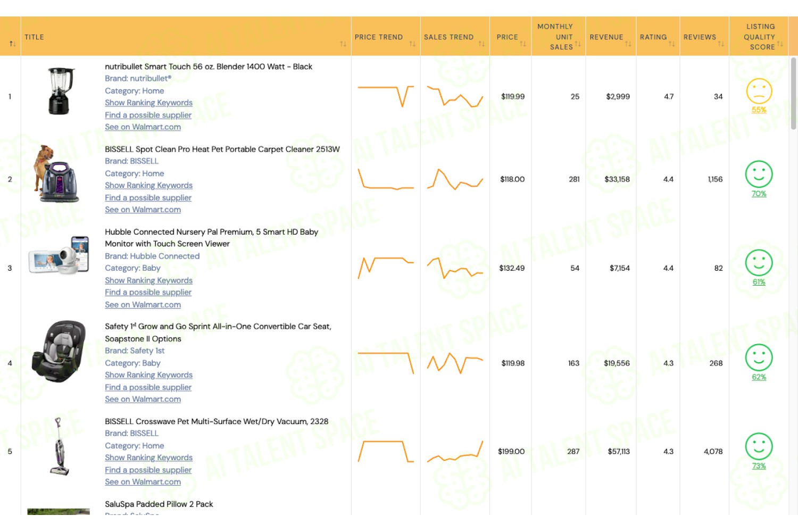Find a possible supplier for nutribullet blender
This screenshot has height=532, width=798.
[x=148, y=115]
